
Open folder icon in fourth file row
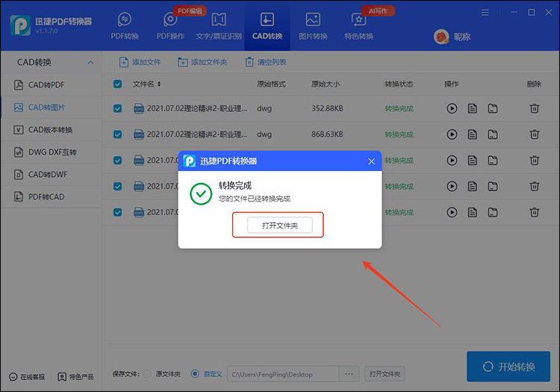click(x=493, y=186)
